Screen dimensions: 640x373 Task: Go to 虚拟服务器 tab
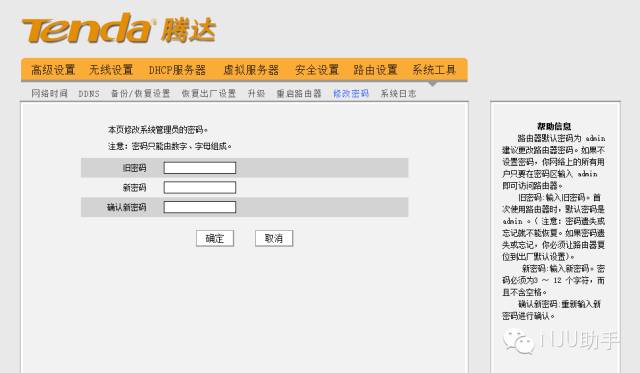click(x=251, y=70)
